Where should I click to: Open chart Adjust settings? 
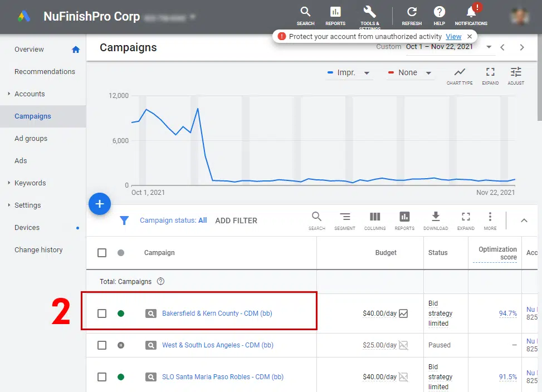point(516,76)
